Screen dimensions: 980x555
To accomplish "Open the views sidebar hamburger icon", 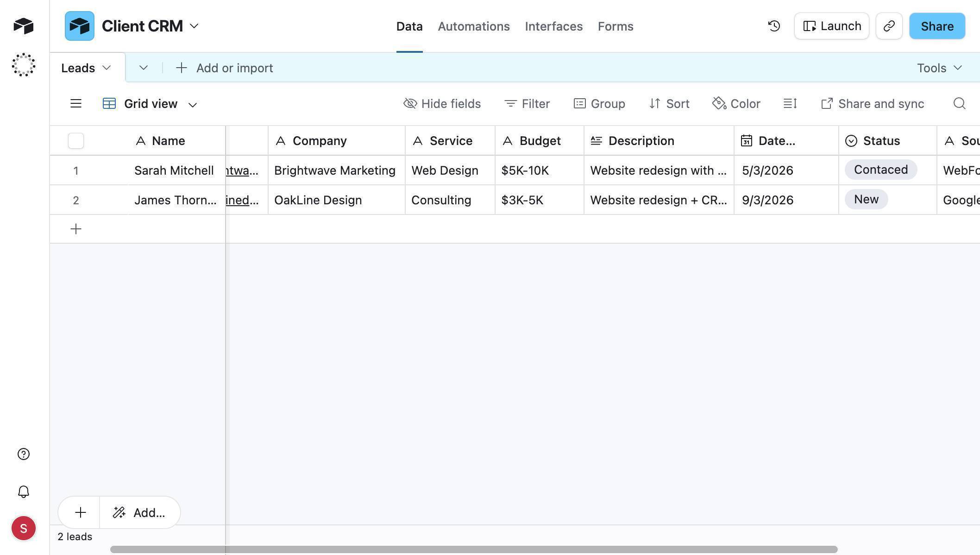I will pyautogui.click(x=75, y=103).
